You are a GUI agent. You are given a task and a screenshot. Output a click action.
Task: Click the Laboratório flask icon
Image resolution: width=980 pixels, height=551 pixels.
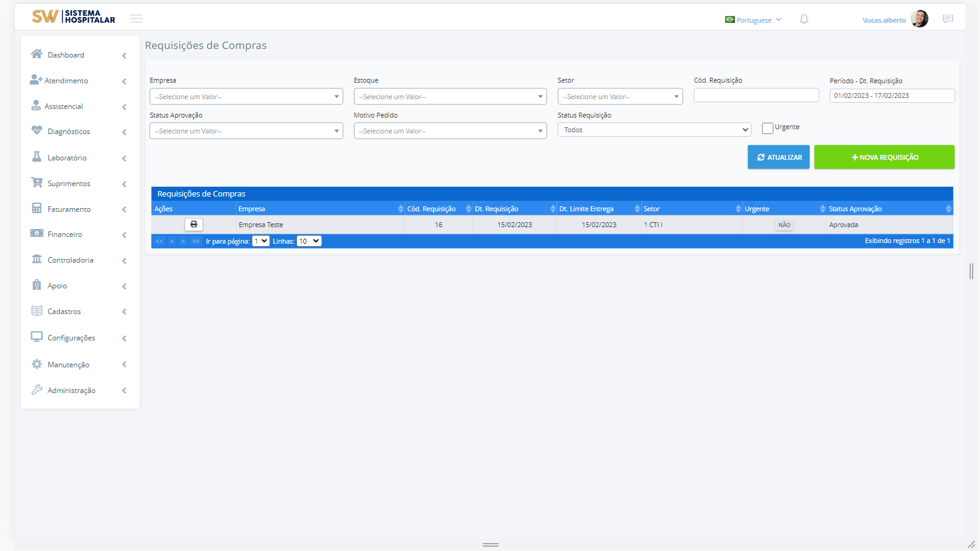37,157
